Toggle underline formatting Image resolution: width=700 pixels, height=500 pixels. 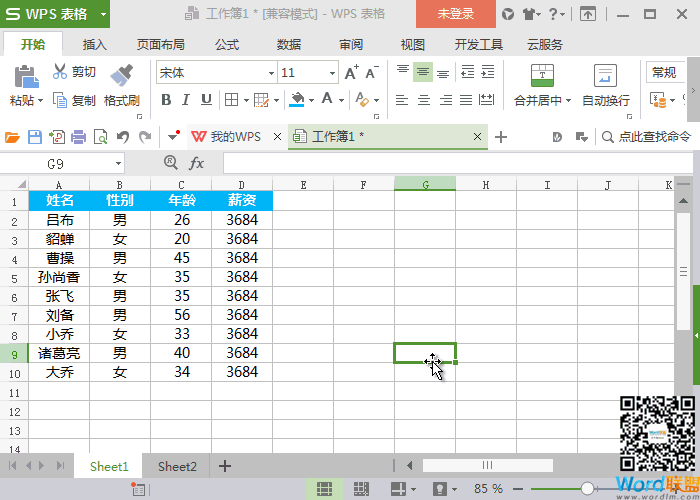[x=206, y=100]
